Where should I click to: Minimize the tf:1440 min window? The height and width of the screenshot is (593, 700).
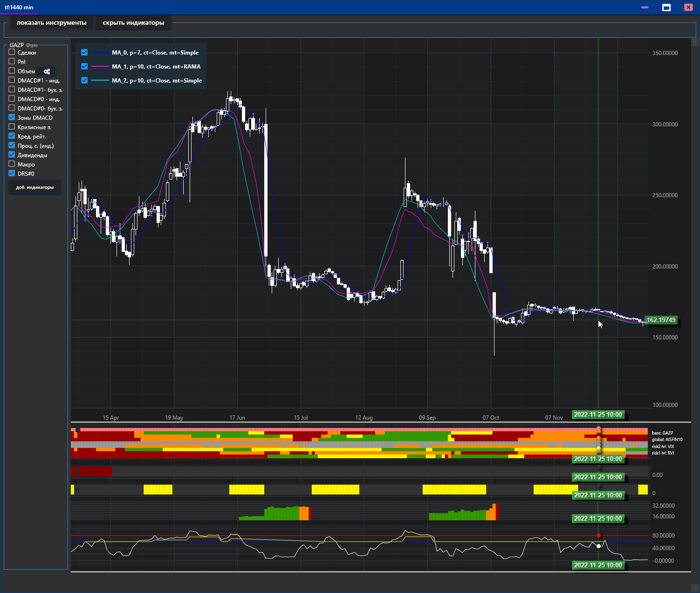[x=645, y=7]
